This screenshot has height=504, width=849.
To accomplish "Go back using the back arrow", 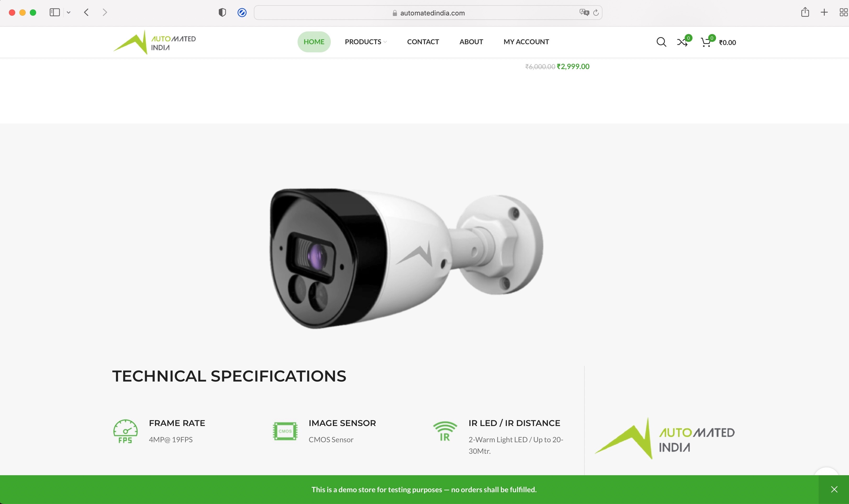I will [x=86, y=13].
